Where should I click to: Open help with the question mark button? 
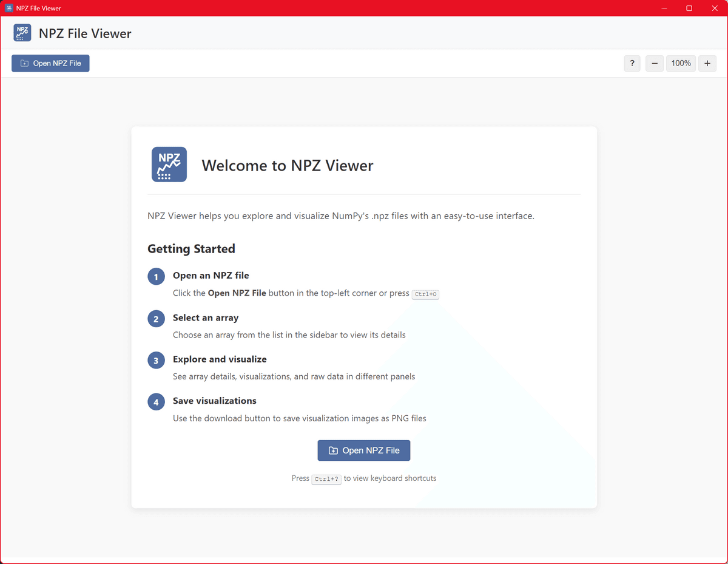pos(632,63)
